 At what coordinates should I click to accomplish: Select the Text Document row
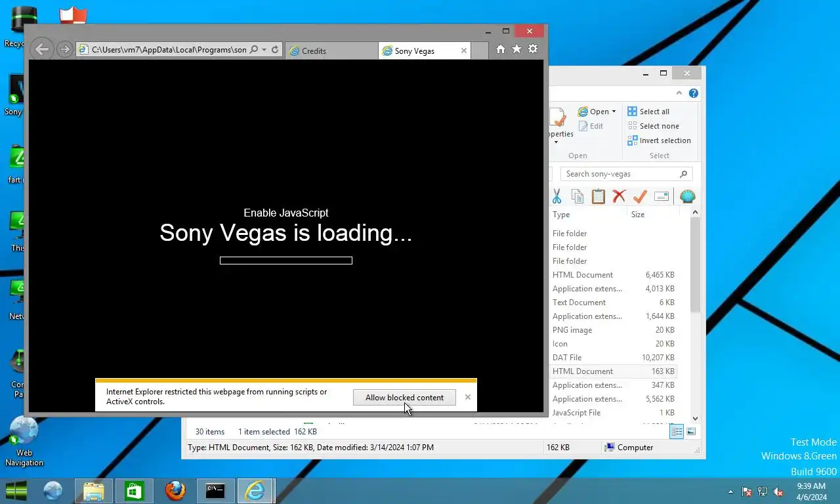[x=614, y=303]
